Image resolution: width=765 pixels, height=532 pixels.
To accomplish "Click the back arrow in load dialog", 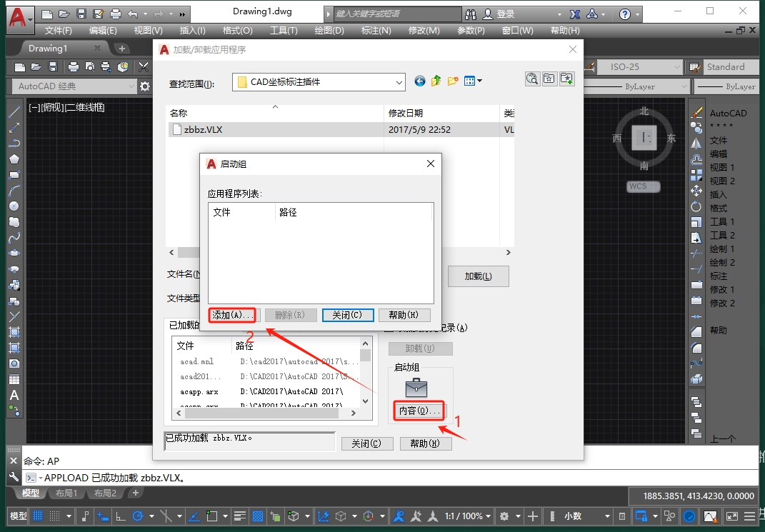I will pyautogui.click(x=419, y=81).
